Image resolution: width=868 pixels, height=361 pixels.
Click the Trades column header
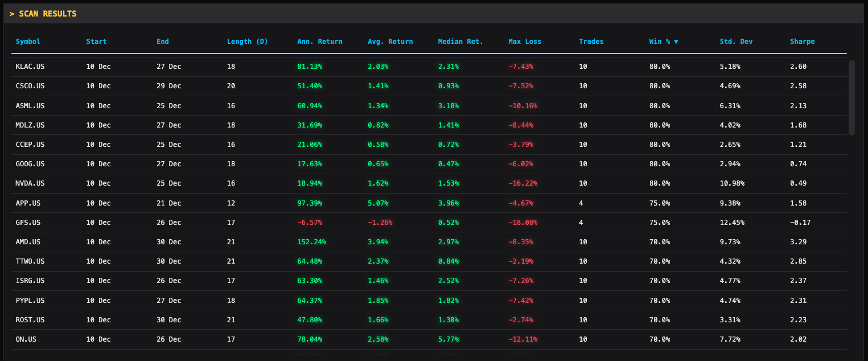point(591,42)
